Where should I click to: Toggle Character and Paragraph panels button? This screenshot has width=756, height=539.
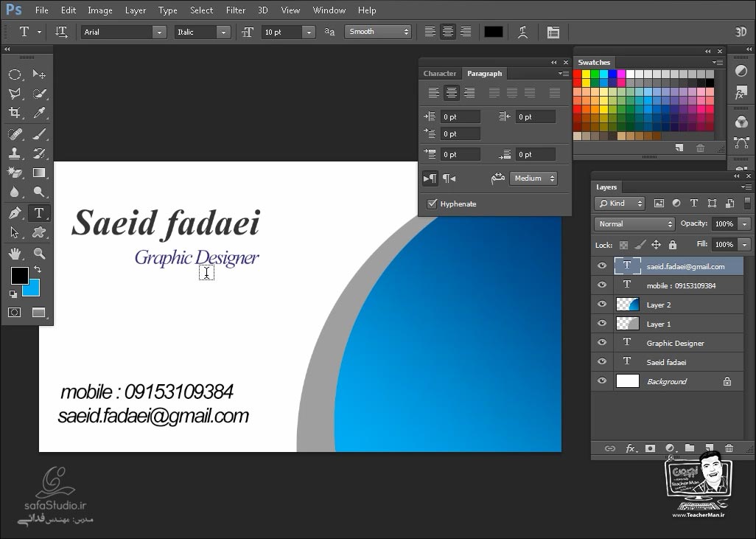(x=553, y=32)
